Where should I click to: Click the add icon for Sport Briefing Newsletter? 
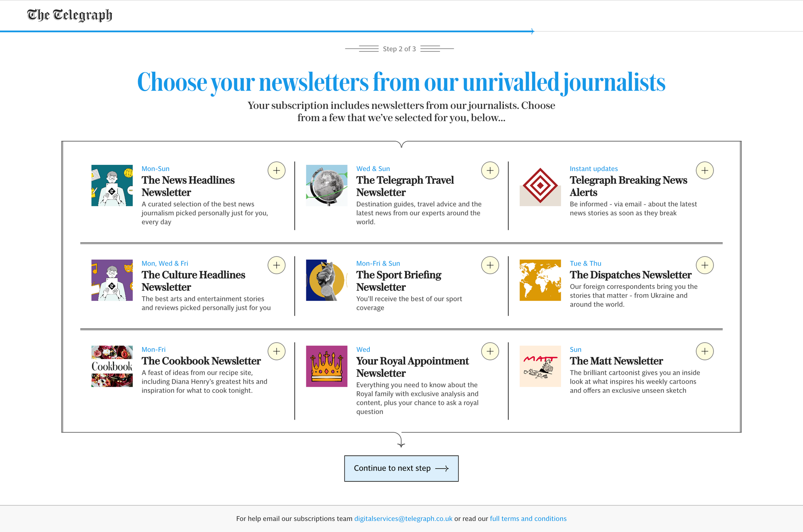[x=491, y=266]
